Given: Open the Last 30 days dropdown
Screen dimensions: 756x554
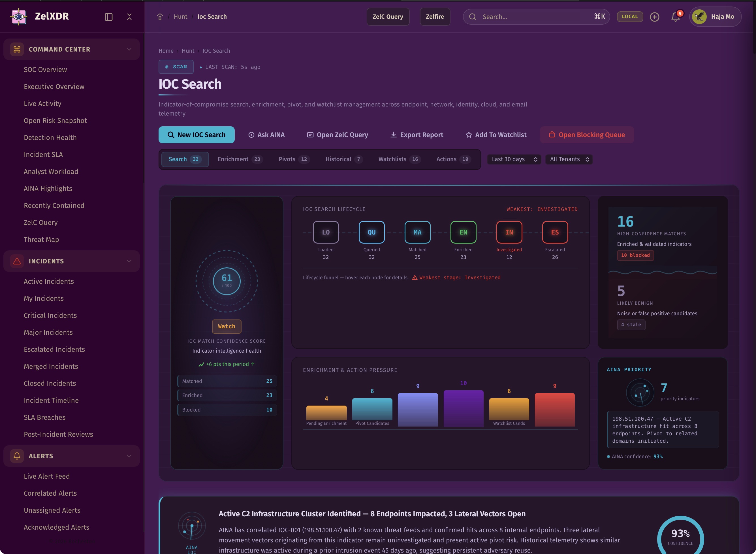Looking at the screenshot, I should click(x=514, y=159).
